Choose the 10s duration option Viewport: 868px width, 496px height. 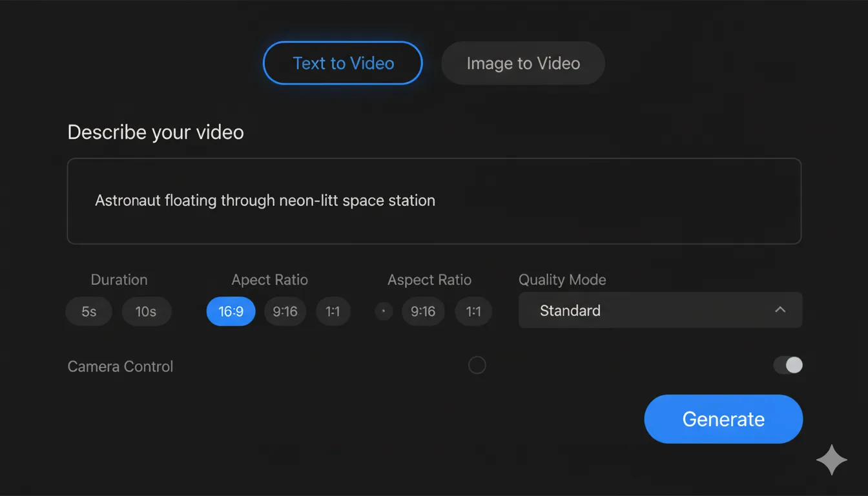pos(146,311)
